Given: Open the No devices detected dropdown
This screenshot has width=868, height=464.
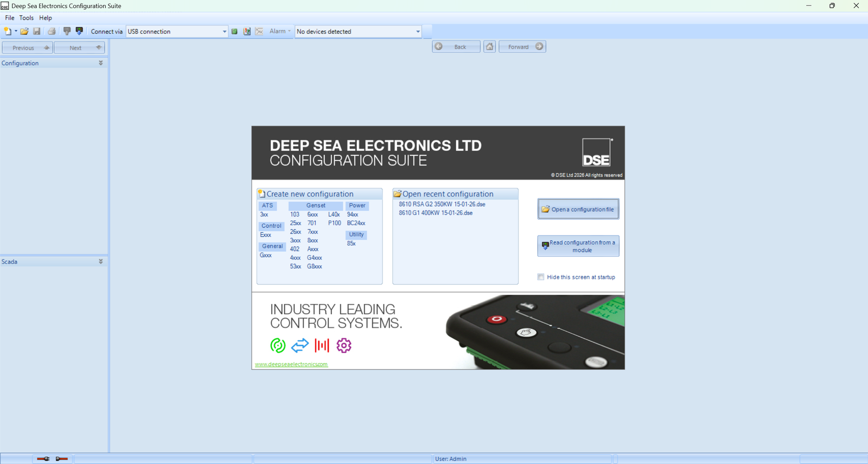Looking at the screenshot, I should click(417, 31).
